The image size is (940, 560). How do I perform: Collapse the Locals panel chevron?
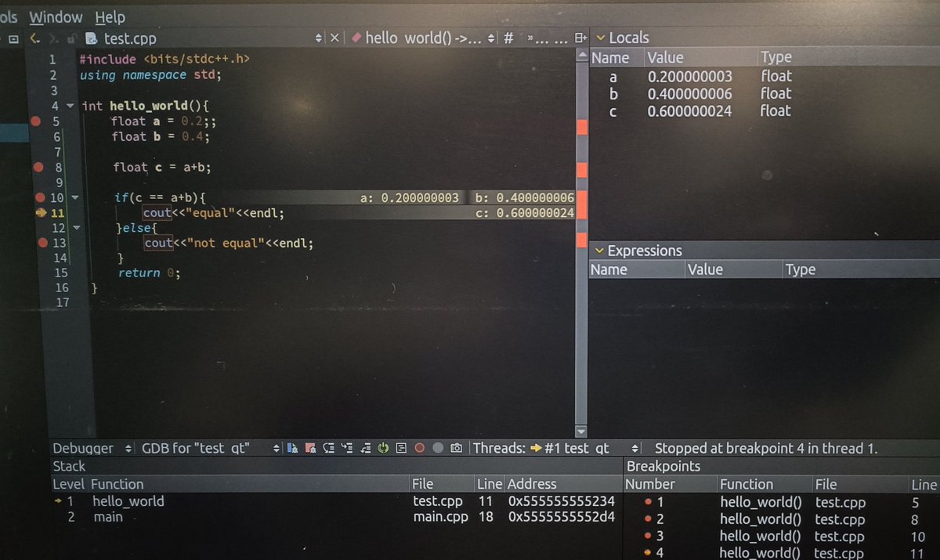(x=601, y=38)
